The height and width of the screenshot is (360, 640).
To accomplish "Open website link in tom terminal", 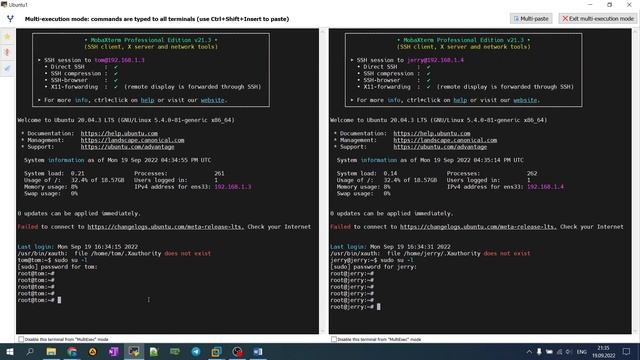I will (x=212, y=100).
